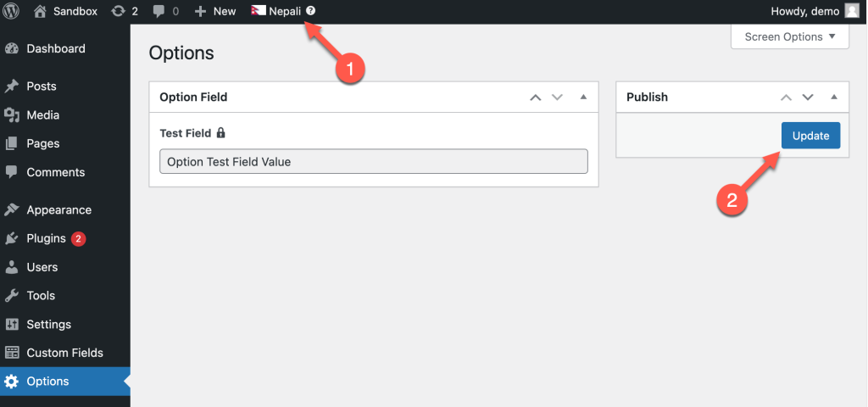Click the Options gear icon
868x407 pixels.
pyautogui.click(x=12, y=382)
